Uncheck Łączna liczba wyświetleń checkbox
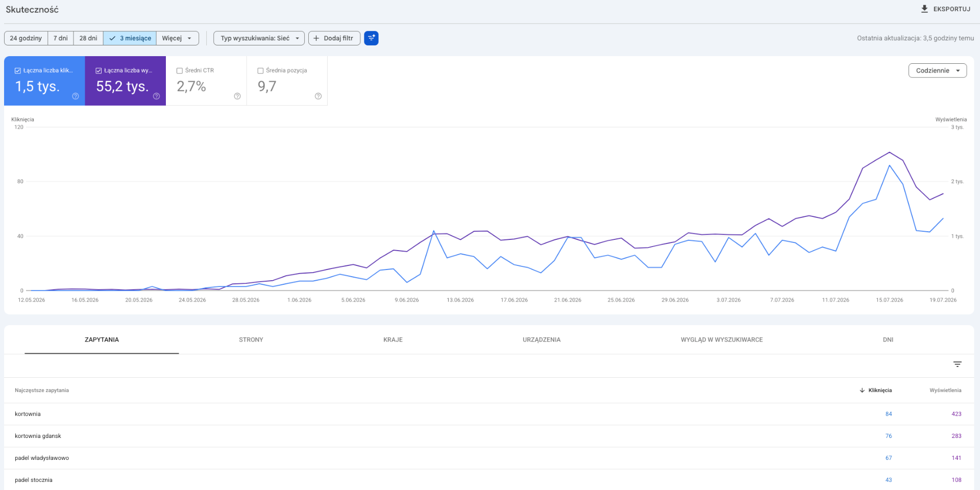The image size is (980, 490). pyautogui.click(x=99, y=71)
